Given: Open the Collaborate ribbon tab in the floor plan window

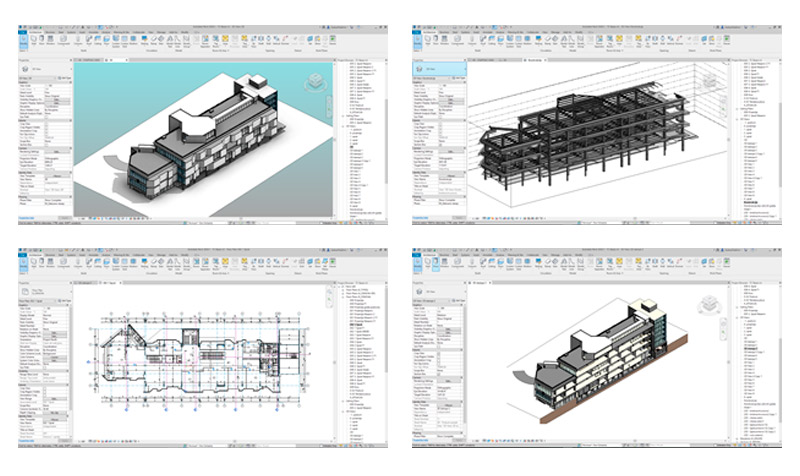Looking at the screenshot, I should coord(138,256).
